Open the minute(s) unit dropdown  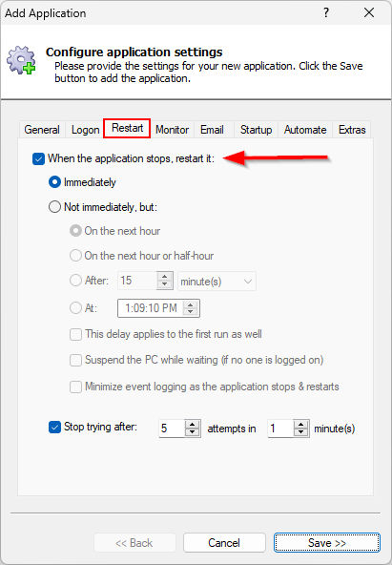click(x=217, y=281)
